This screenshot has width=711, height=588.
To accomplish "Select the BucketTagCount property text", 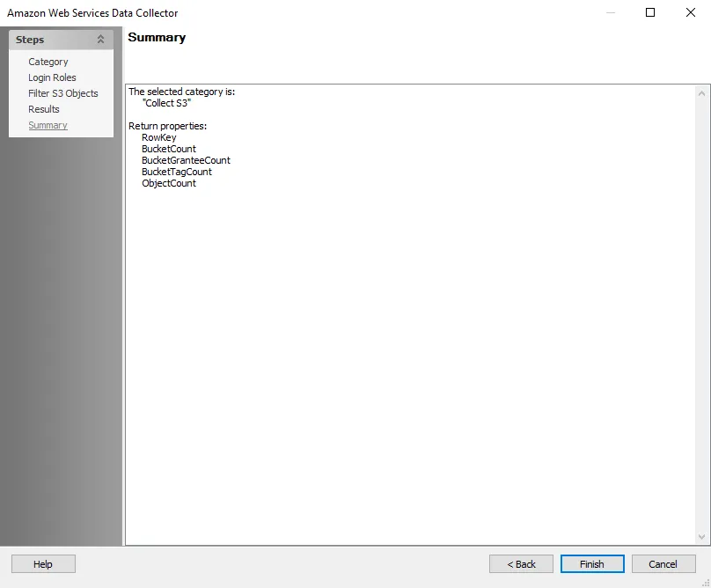I will click(x=176, y=172).
